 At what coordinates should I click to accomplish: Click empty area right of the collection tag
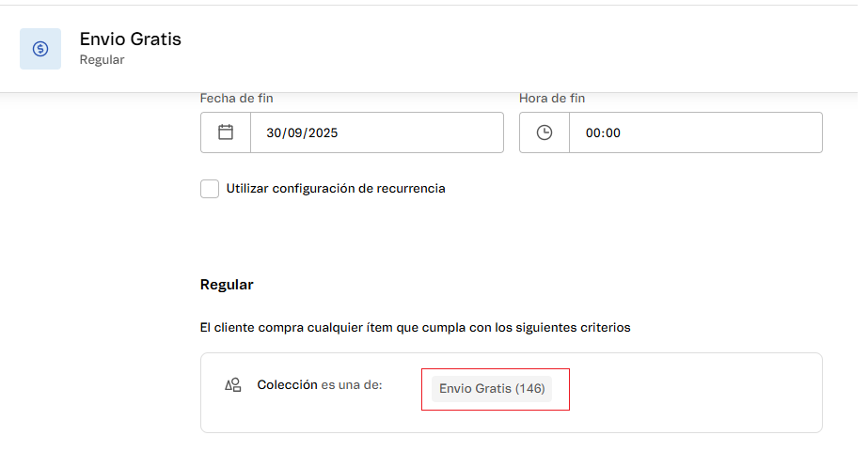(696, 389)
